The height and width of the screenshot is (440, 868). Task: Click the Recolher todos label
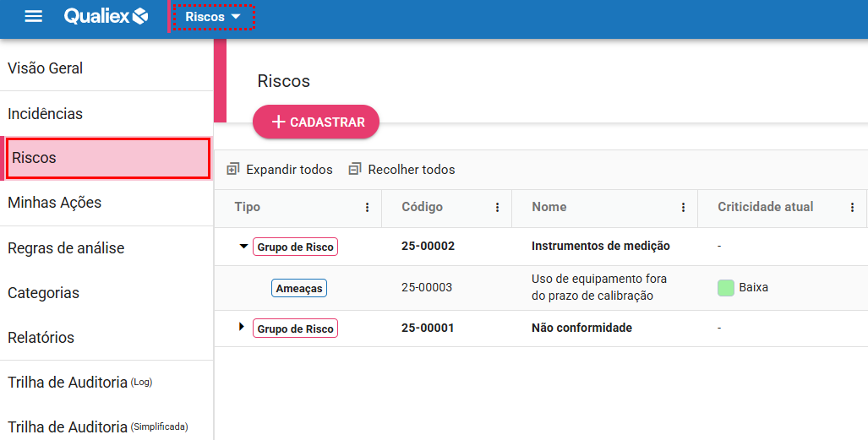tap(412, 170)
